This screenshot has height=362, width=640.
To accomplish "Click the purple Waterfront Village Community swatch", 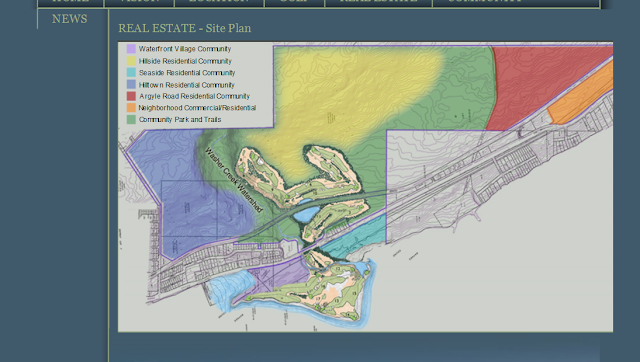I will coord(131,49).
